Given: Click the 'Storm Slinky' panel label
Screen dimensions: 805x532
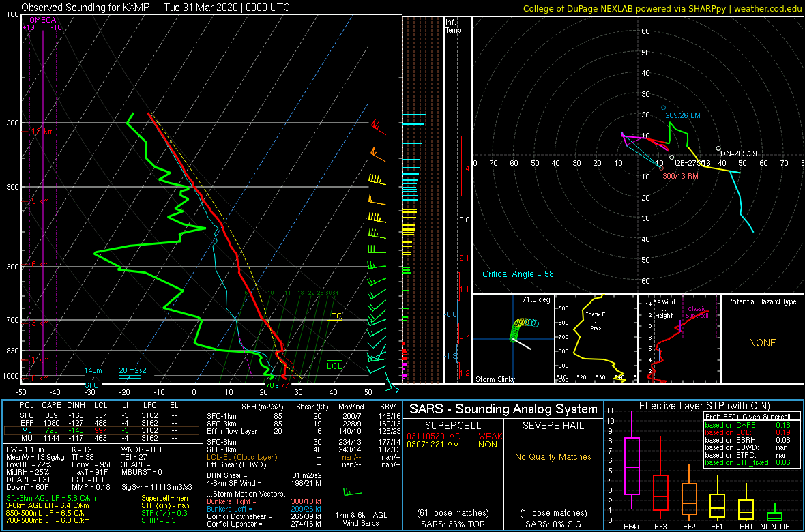Looking at the screenshot, I should coord(495,379).
